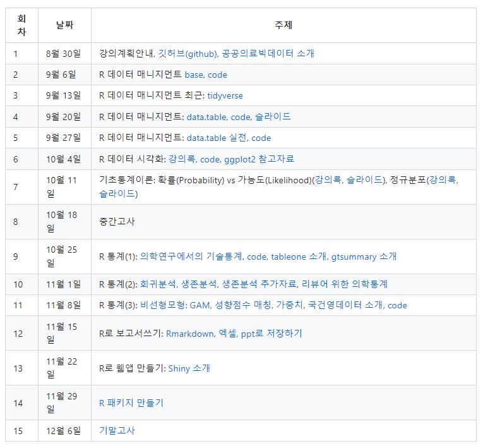Open the code link in the 9월 27일 row
Screen dimensions: 483x448
point(261,138)
